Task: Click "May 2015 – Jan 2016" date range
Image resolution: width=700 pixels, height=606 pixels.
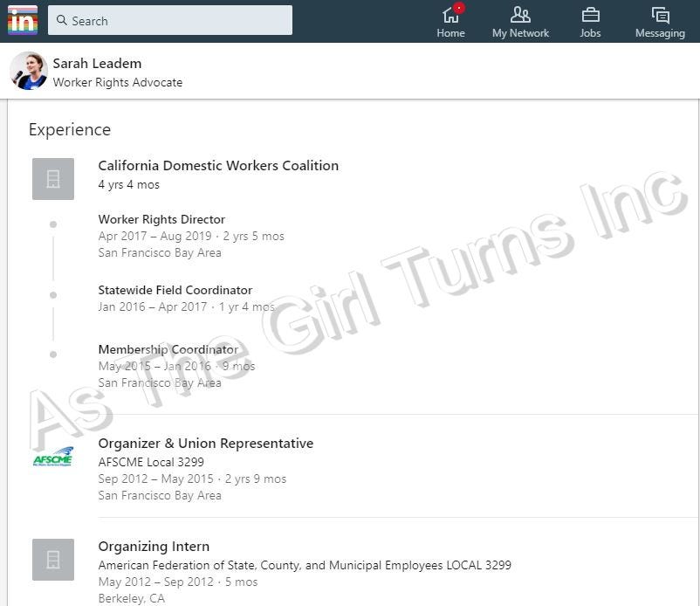Action: pyautogui.click(x=154, y=366)
